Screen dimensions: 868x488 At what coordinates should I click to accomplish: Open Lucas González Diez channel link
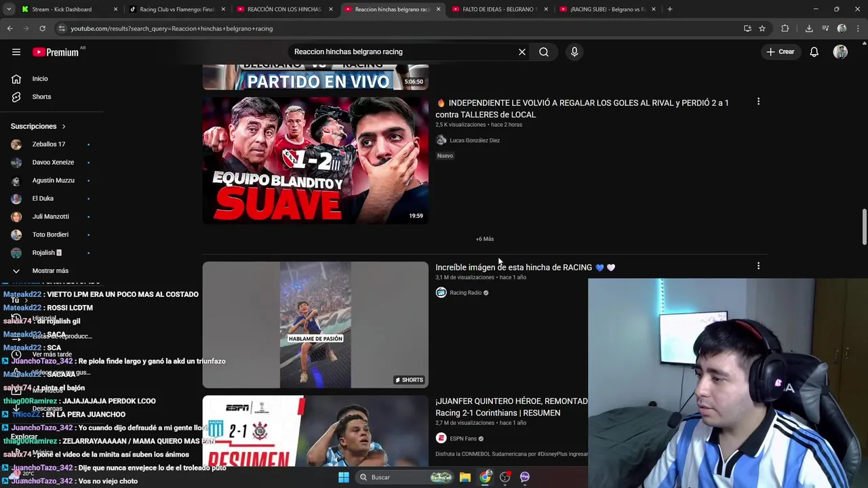[x=475, y=140]
